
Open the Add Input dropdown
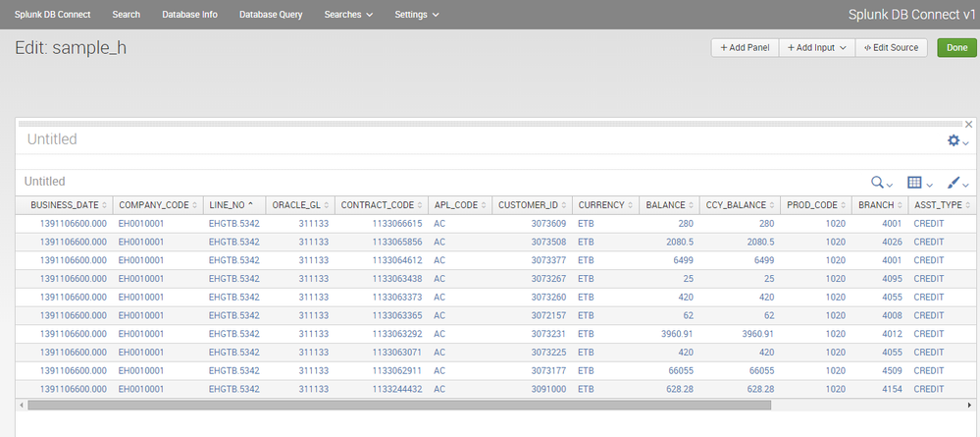coord(816,47)
